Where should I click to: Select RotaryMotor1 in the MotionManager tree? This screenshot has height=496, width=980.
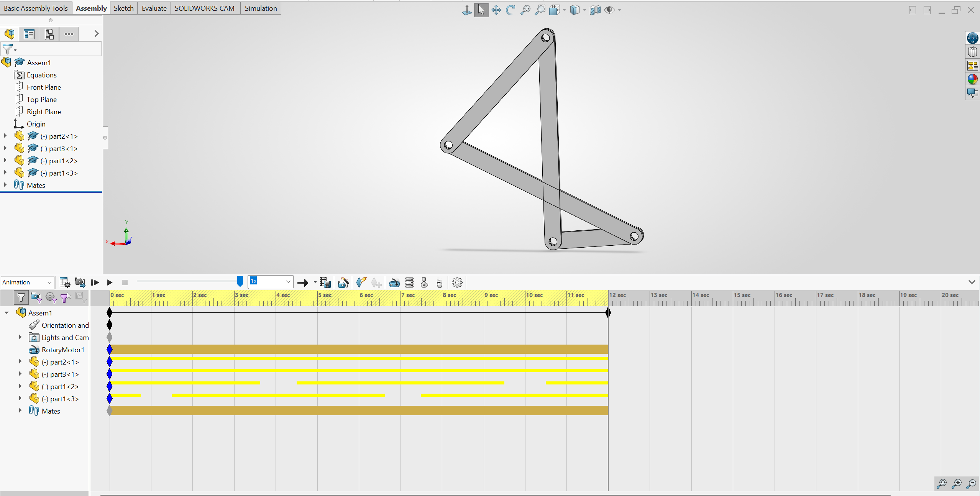tap(63, 350)
